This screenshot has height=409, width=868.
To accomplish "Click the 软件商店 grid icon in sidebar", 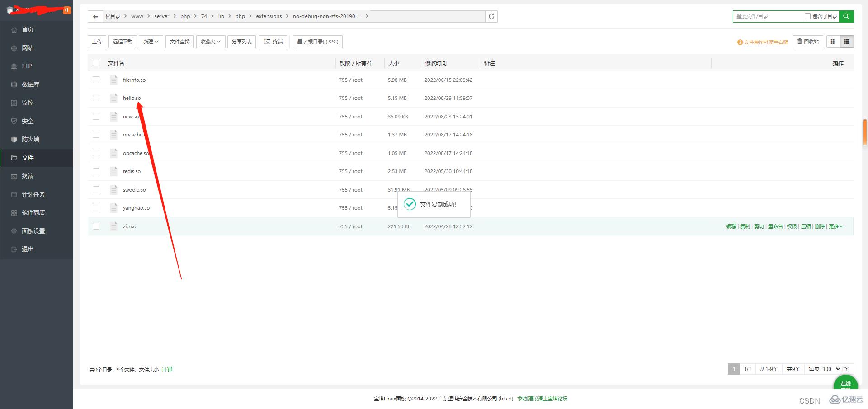I will (x=14, y=212).
